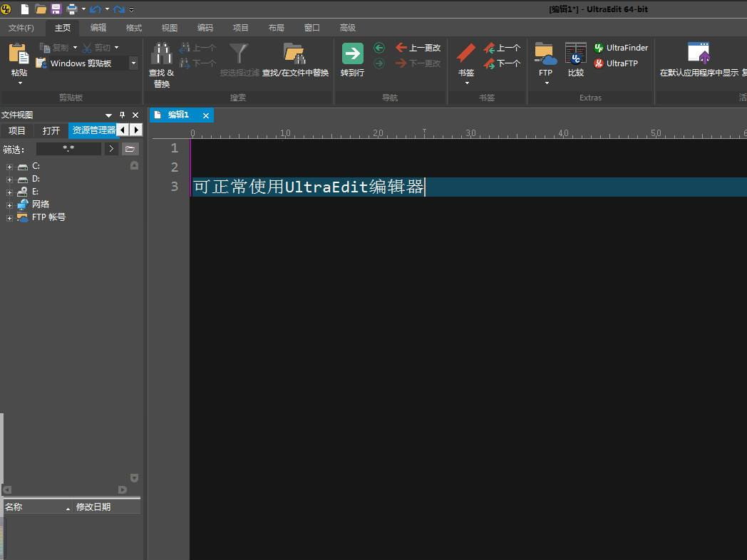The width and height of the screenshot is (747, 560).
Task: Toggle auto-hide pin on 文件视图 panel
Action: point(122,115)
